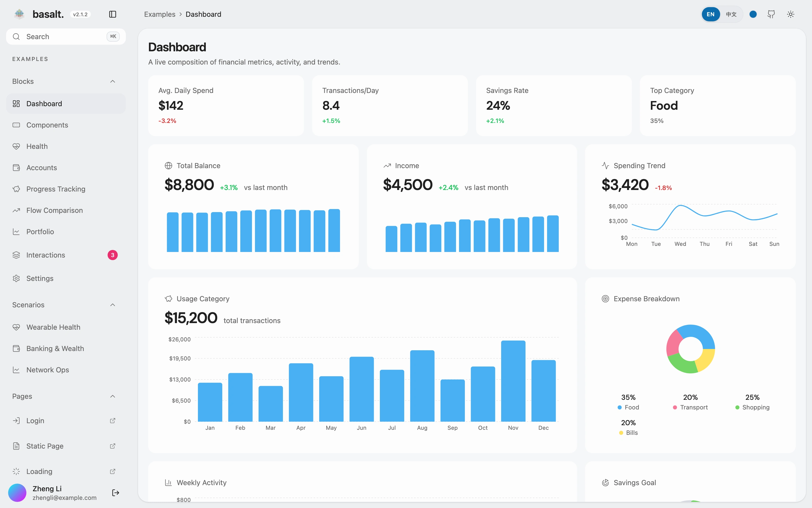Viewport: 812px width, 508px height.
Task: Go to Progress Tracking
Action: [x=66, y=189]
